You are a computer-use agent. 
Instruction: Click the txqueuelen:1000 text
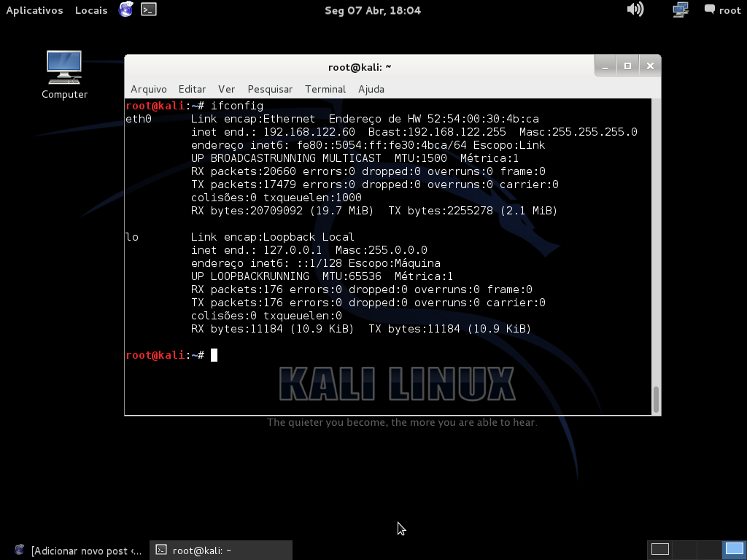[x=312, y=198]
